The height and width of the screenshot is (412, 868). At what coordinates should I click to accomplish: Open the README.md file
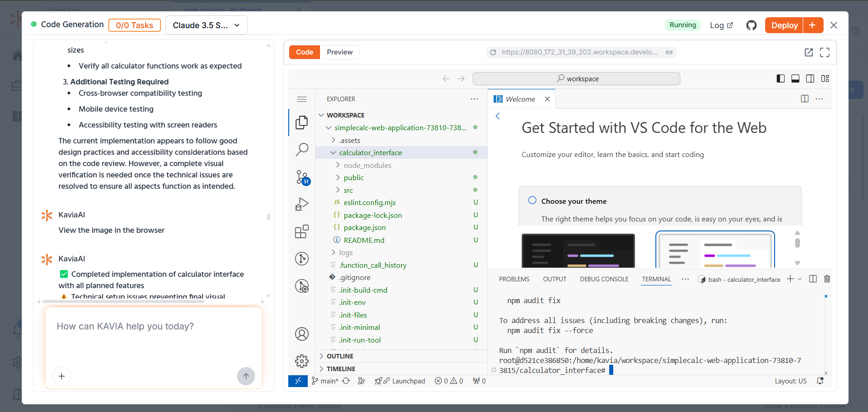tap(364, 240)
